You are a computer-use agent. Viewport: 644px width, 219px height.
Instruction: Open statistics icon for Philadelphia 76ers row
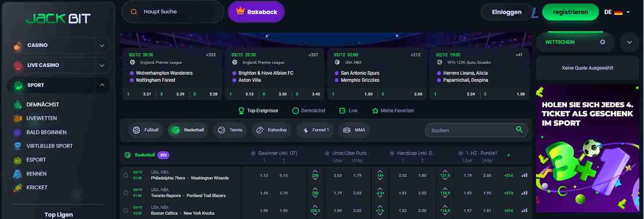pyautogui.click(x=524, y=175)
